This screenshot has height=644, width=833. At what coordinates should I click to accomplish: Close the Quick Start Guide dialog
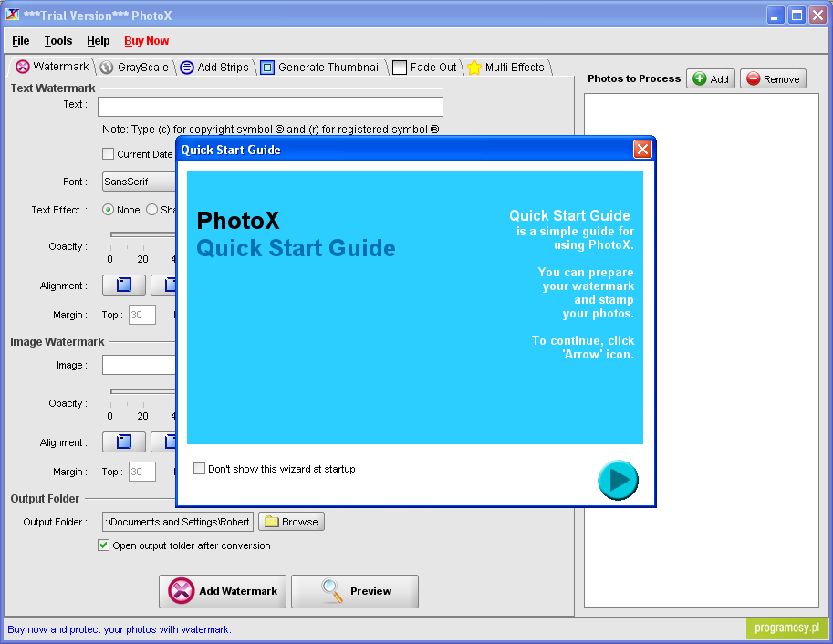click(x=642, y=150)
